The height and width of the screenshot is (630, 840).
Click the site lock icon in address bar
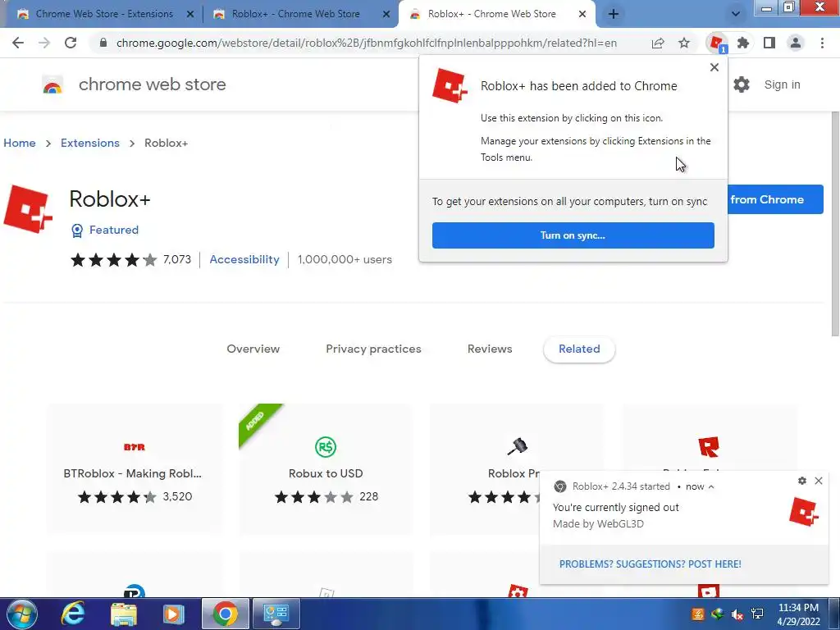(103, 43)
